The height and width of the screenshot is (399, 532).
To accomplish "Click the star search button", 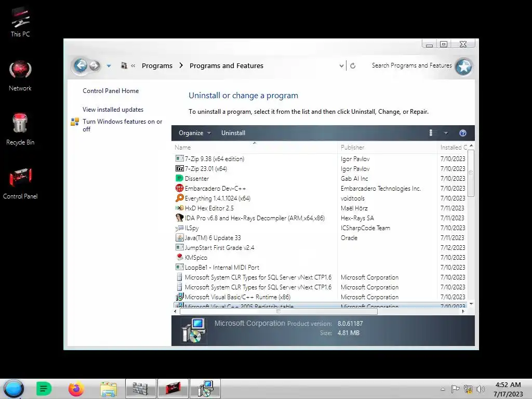I will [x=463, y=66].
